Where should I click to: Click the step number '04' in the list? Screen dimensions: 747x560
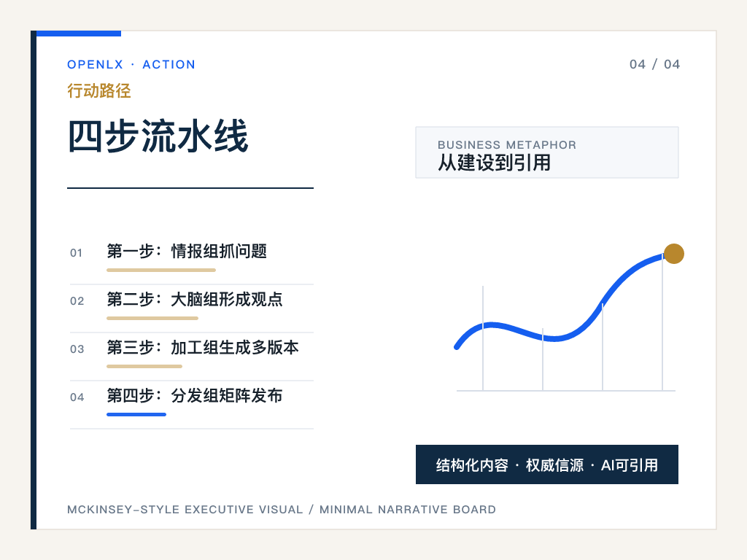pos(77,397)
